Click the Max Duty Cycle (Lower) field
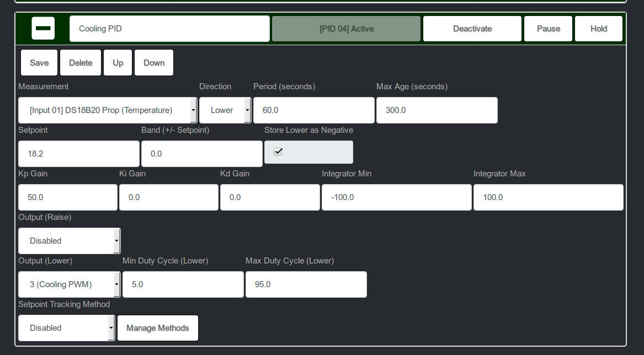The height and width of the screenshot is (355, 644). point(306,284)
